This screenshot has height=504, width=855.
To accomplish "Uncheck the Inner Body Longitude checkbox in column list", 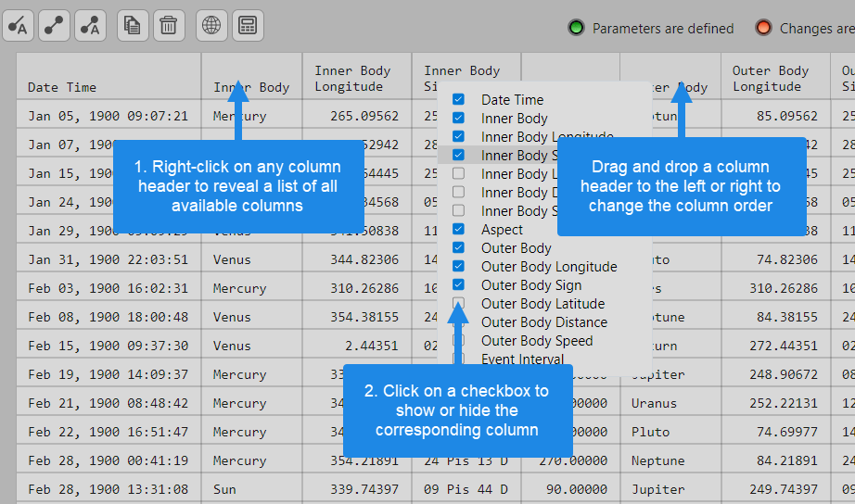I will pos(459,136).
